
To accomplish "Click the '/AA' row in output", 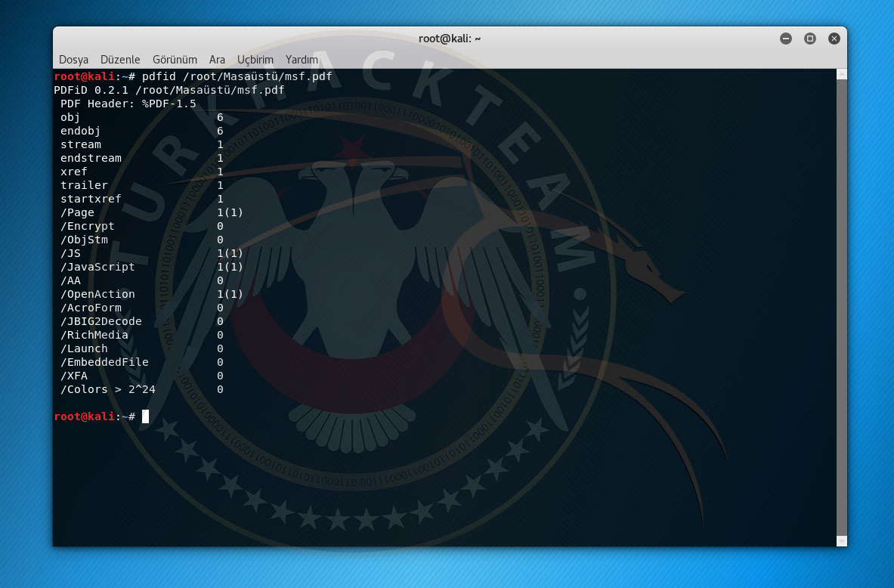I will click(x=141, y=280).
